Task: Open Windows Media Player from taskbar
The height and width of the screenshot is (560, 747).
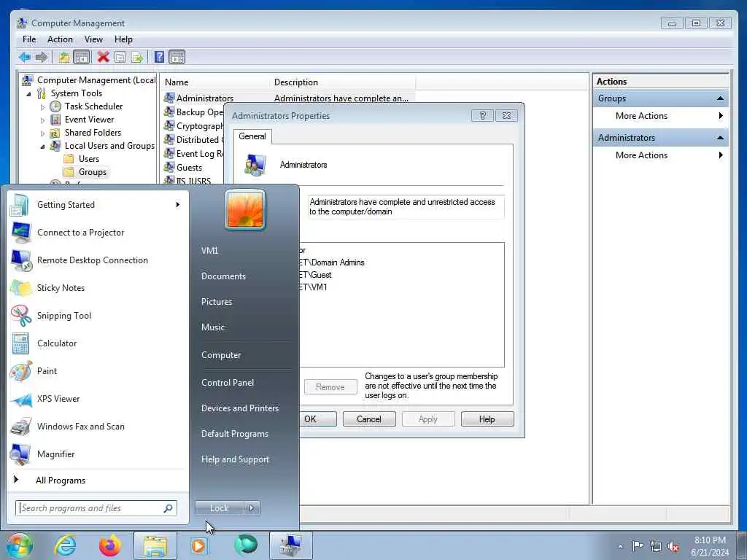Action: tap(198, 545)
